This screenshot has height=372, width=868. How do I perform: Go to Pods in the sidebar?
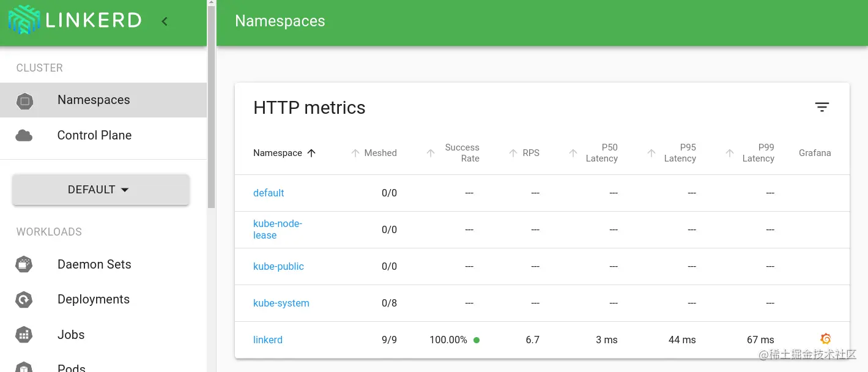point(71,367)
